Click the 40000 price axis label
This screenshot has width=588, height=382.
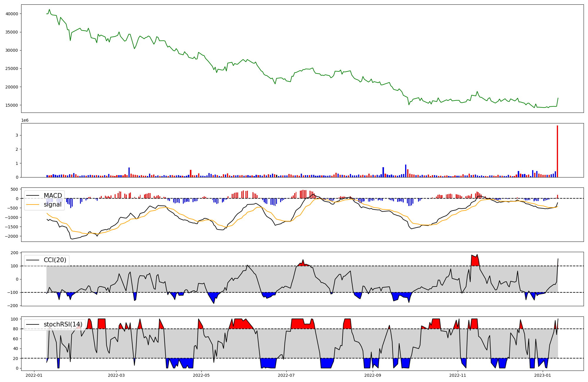(x=12, y=14)
